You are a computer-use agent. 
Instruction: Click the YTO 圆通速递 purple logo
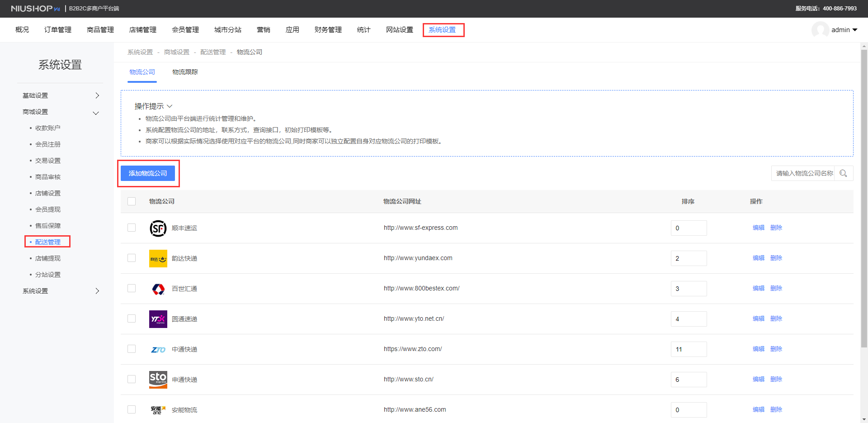point(158,319)
